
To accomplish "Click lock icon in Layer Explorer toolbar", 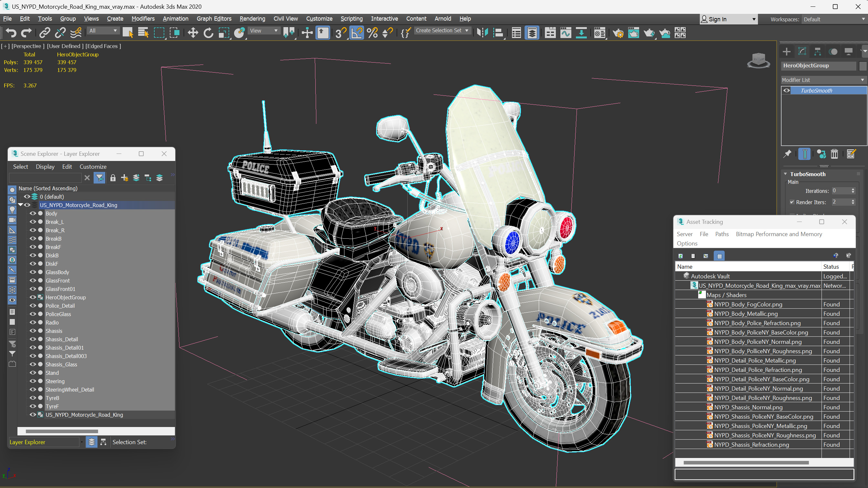I will 113,178.
